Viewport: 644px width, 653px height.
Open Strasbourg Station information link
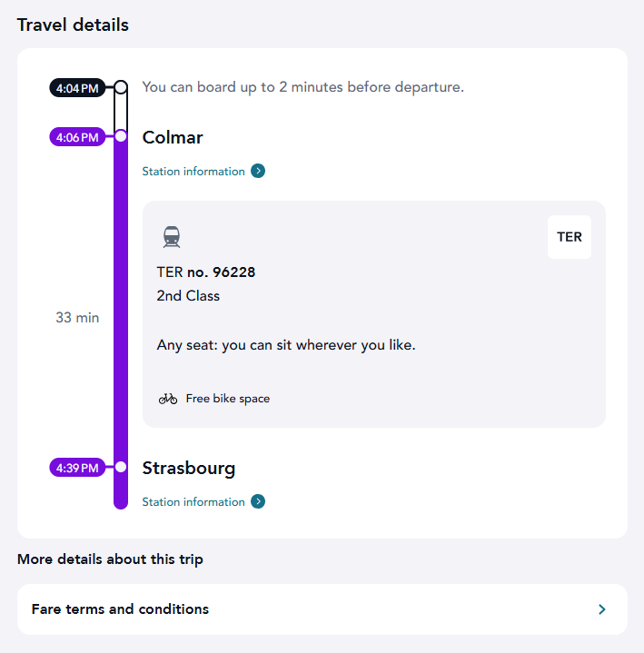coord(193,502)
